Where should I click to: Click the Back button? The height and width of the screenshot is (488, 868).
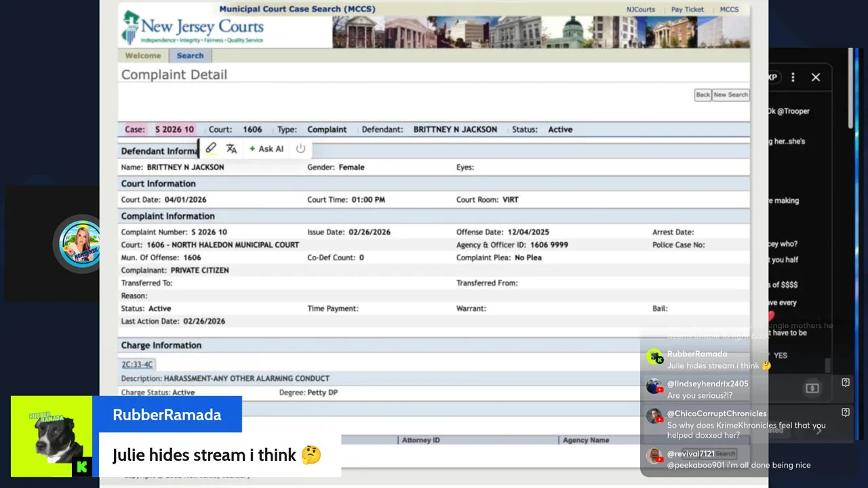(703, 95)
